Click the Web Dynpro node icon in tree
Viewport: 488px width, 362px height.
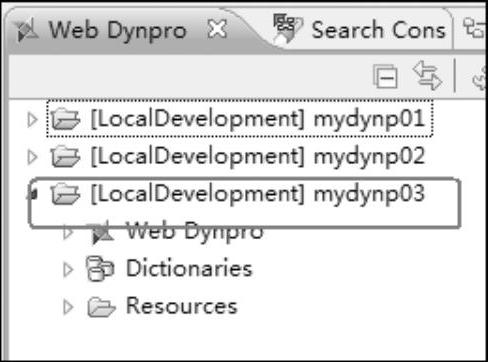(101, 232)
